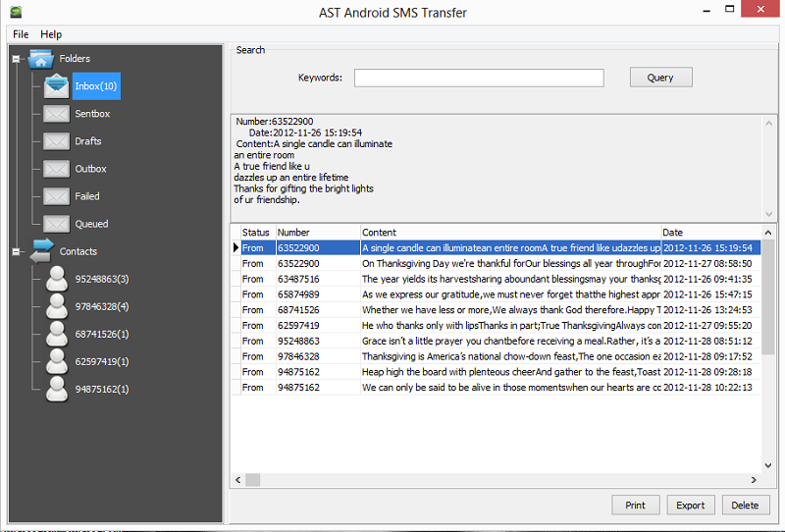Sort by the Date column header
Screen dimensions: 785x532
[710, 233]
